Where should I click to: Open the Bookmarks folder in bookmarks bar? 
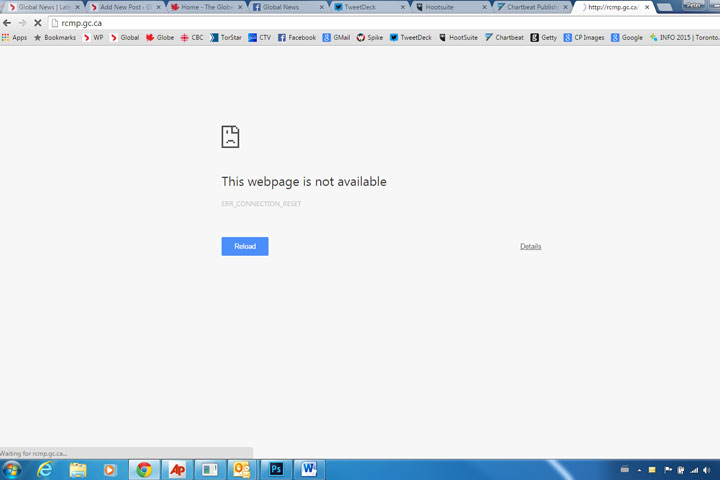click(55, 37)
